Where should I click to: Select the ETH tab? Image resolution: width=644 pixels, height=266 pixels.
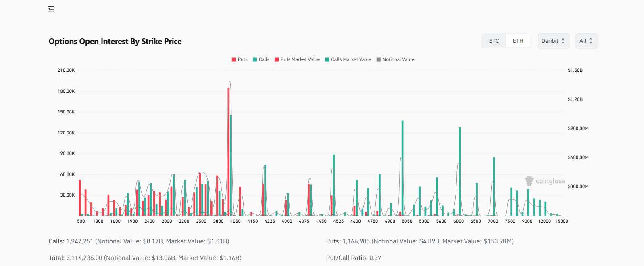coord(518,41)
